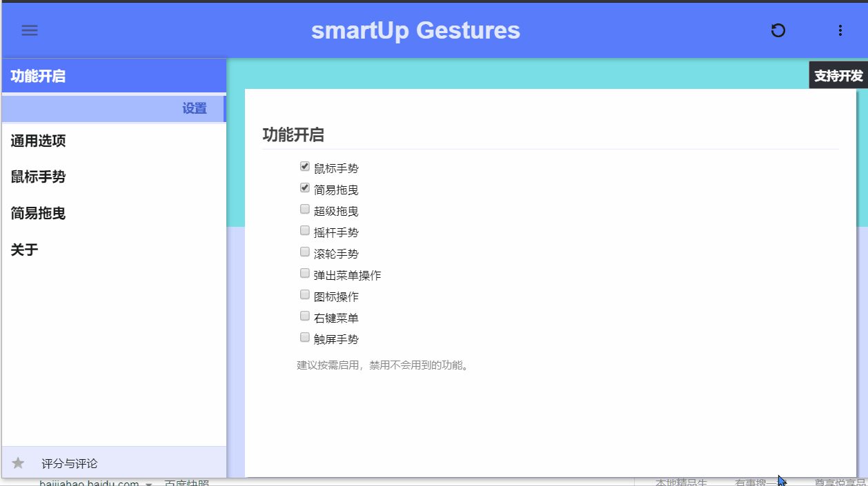Click the 支持开发 button

pyautogui.click(x=838, y=76)
